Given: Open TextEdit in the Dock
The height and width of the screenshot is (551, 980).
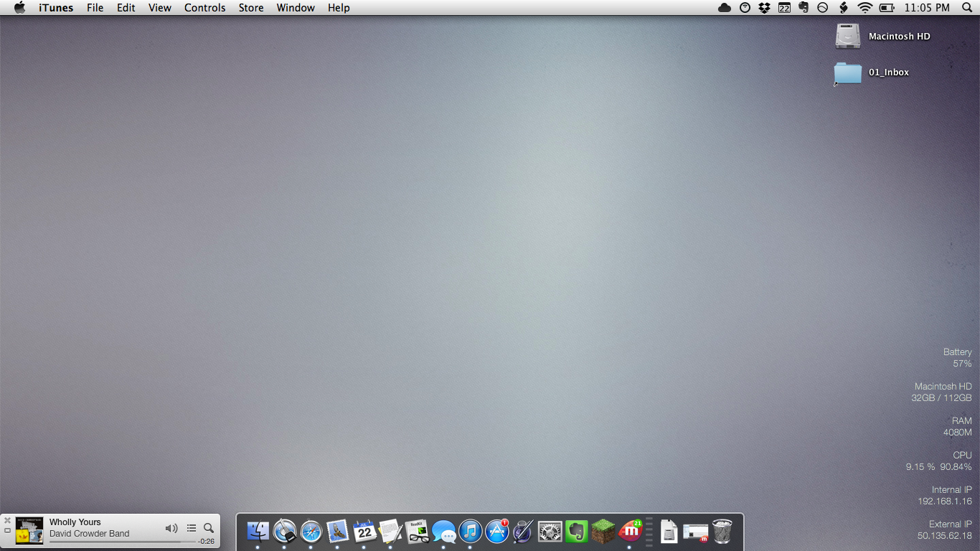Looking at the screenshot, I should tap(391, 532).
